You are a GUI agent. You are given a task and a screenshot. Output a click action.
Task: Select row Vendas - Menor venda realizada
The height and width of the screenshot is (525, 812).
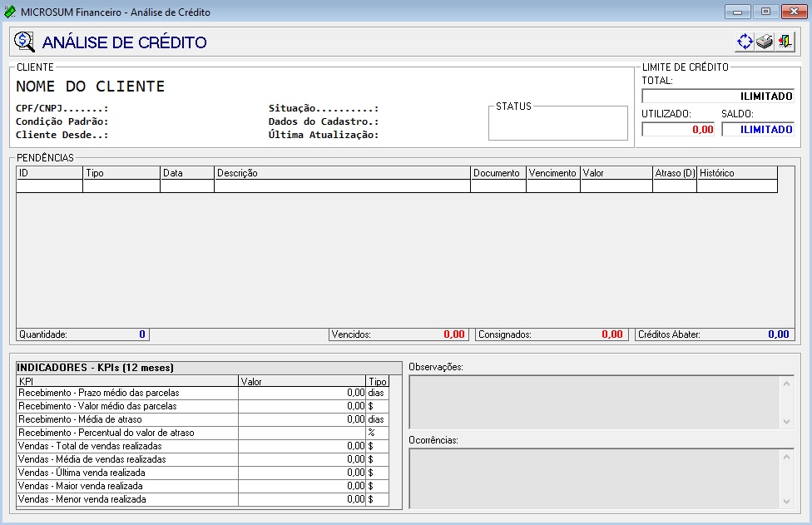[202, 500]
